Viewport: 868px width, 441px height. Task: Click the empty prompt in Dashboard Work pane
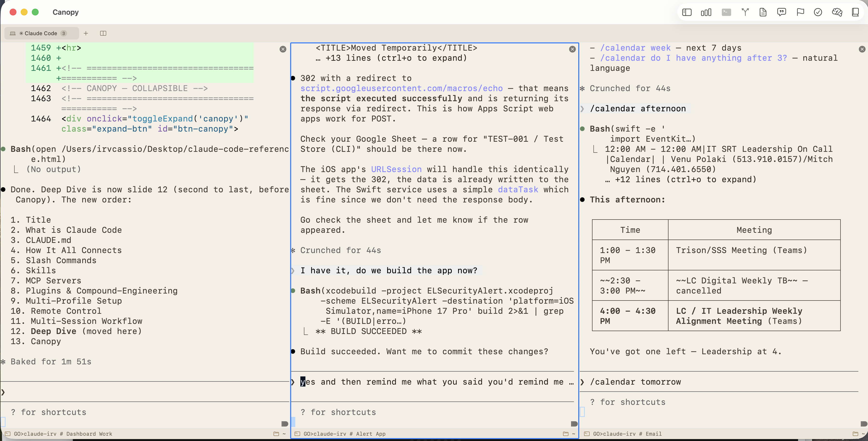(145, 392)
